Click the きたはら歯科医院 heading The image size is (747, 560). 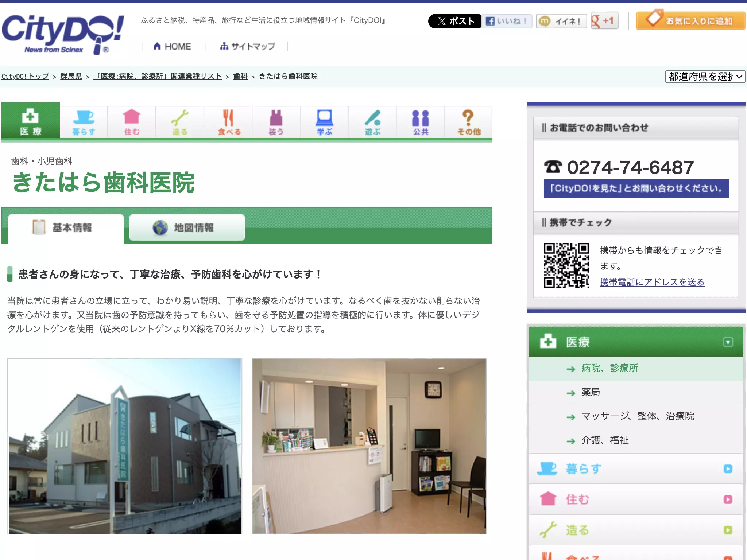coord(103,182)
